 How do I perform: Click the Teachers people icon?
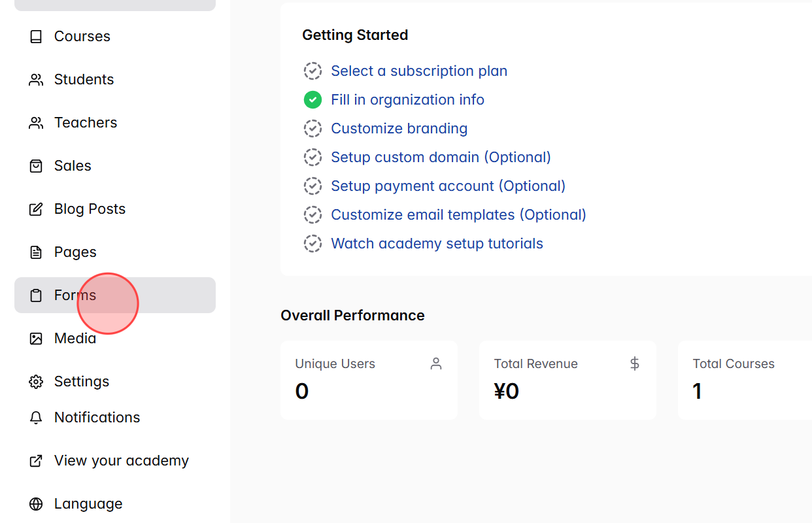36,122
